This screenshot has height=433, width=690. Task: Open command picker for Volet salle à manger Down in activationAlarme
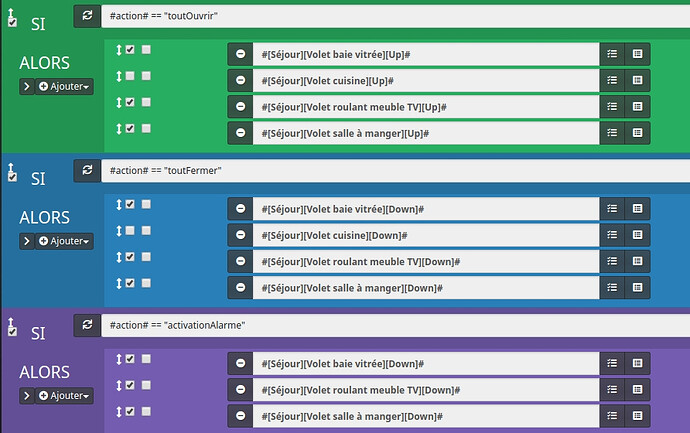pyautogui.click(x=637, y=416)
